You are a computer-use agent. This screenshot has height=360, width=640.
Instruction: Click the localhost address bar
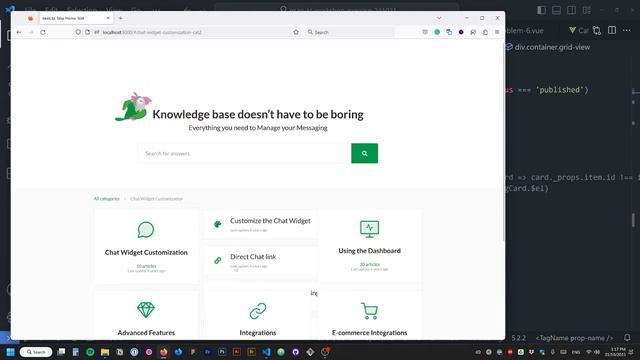pyautogui.click(x=188, y=32)
